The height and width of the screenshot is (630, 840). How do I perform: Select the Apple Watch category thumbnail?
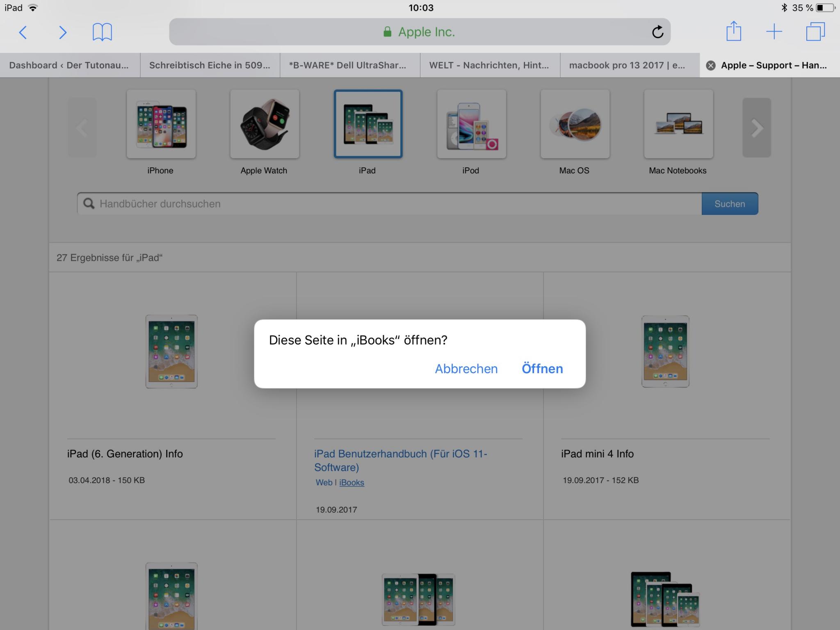[265, 124]
